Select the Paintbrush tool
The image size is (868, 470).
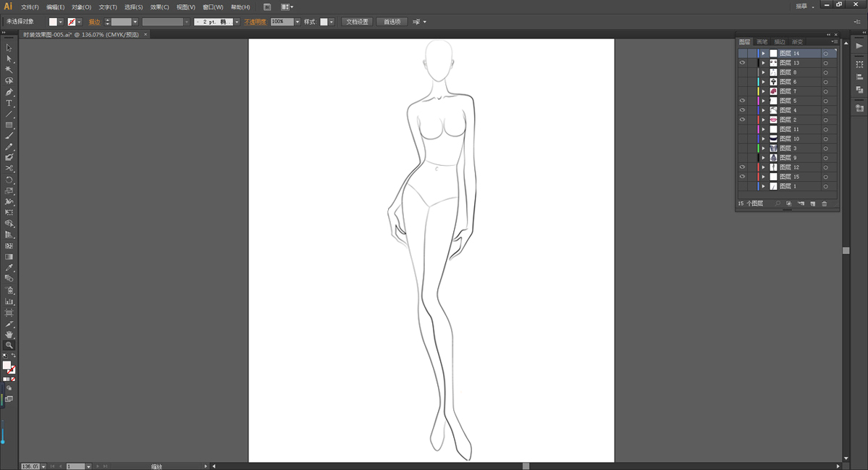(9, 135)
